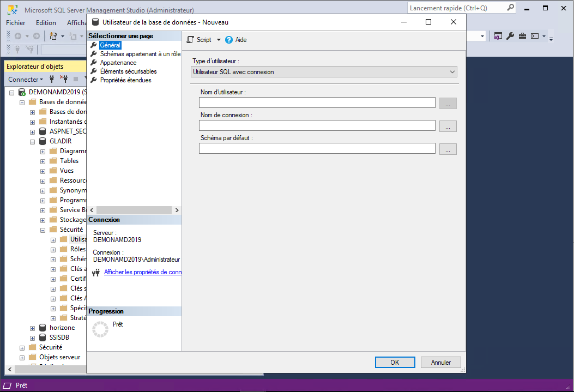Click the Nom d'utilisateur text field

pyautogui.click(x=317, y=102)
